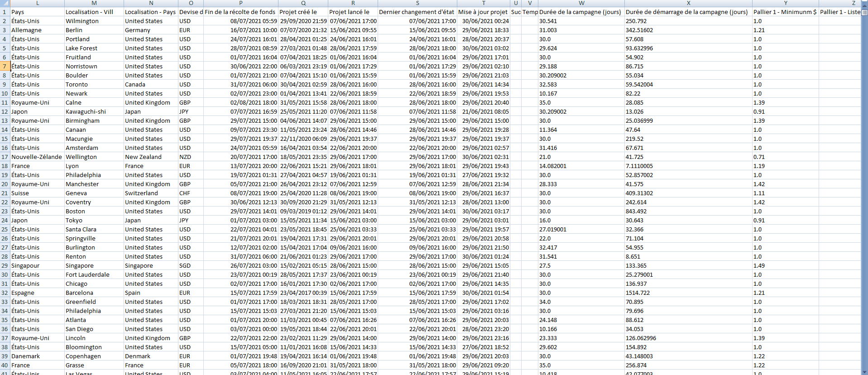Select the 'Lyon' cell

click(x=94, y=166)
